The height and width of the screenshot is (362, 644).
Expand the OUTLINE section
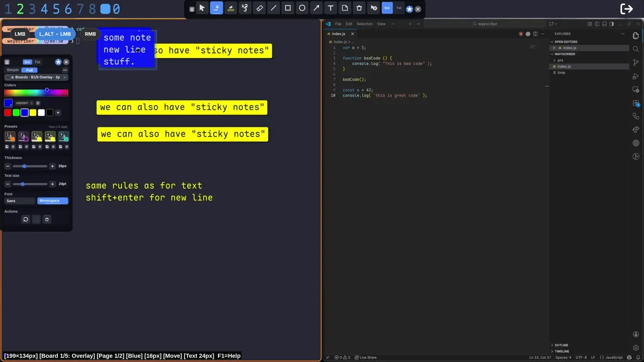[x=561, y=345]
